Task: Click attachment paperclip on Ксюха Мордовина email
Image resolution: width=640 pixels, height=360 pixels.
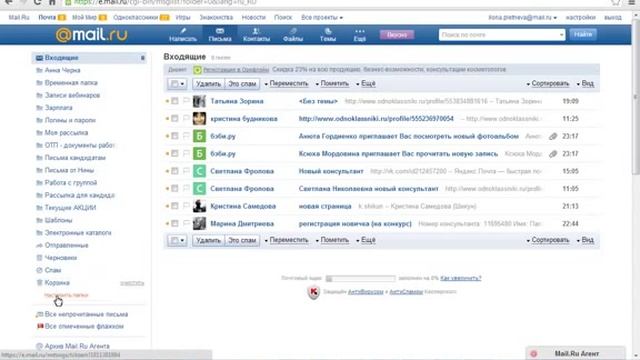Action: click(553, 154)
